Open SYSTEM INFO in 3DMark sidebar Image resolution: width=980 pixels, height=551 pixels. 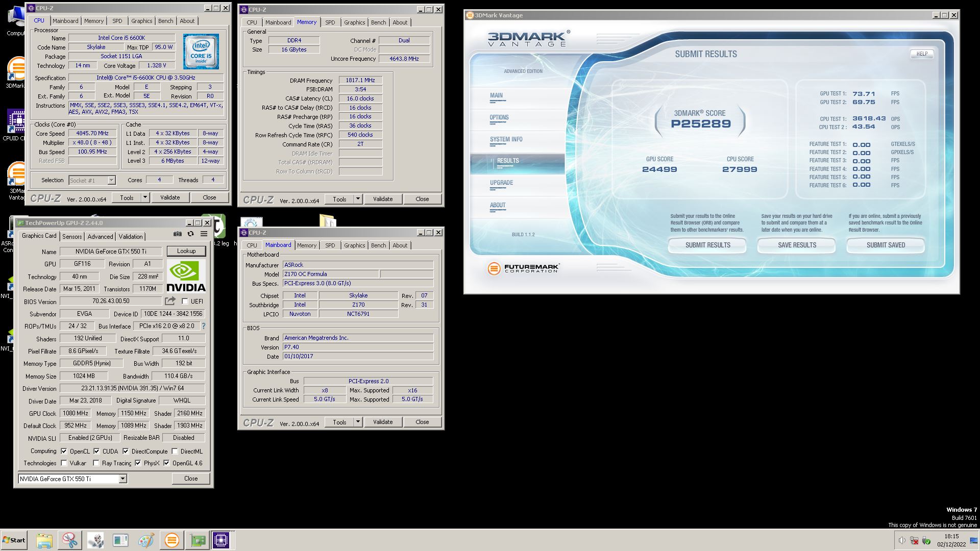pyautogui.click(x=506, y=139)
